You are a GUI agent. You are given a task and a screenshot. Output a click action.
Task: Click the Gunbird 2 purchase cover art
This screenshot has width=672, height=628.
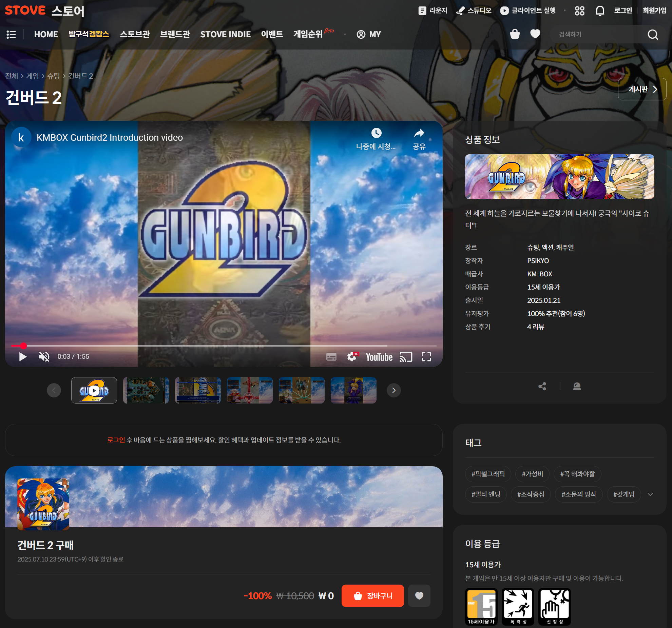pyautogui.click(x=43, y=504)
